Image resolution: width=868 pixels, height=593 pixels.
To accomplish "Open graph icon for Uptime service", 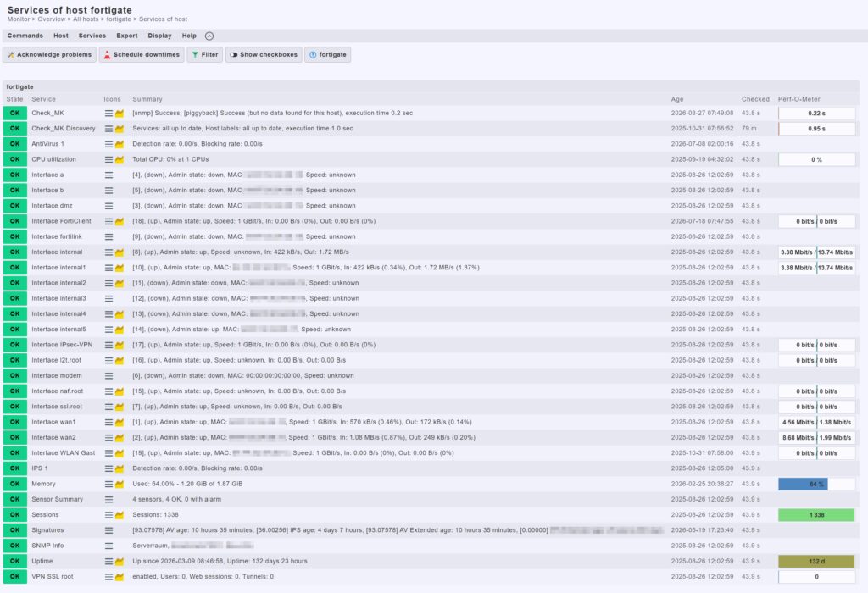I will click(x=120, y=562).
